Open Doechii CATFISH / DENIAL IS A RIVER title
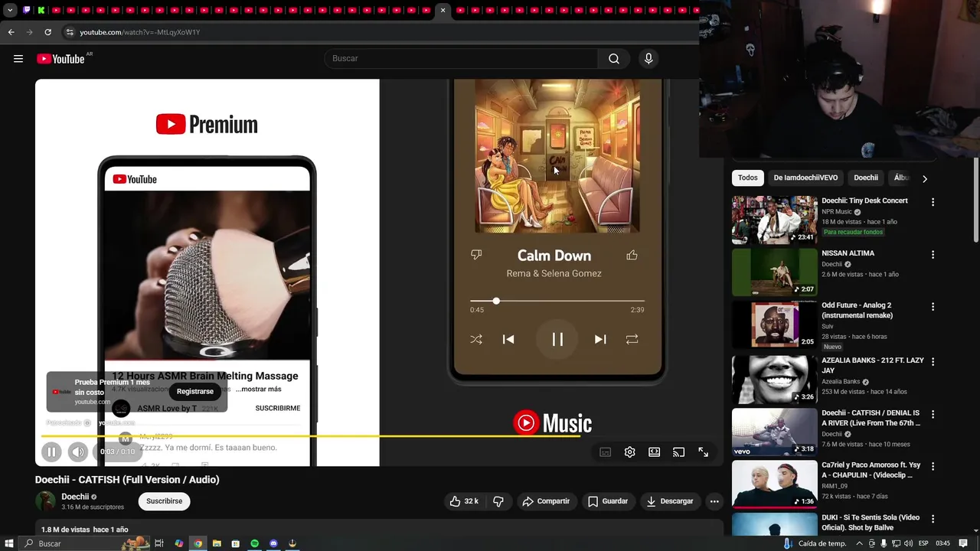 871,418
